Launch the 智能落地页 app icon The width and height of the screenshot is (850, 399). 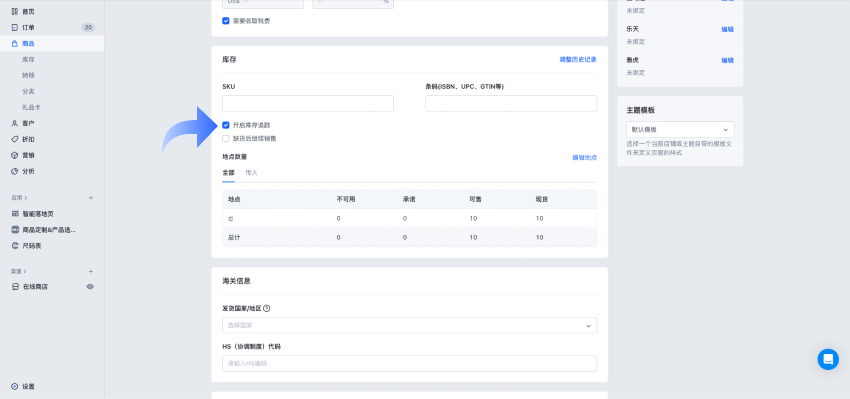[15, 214]
